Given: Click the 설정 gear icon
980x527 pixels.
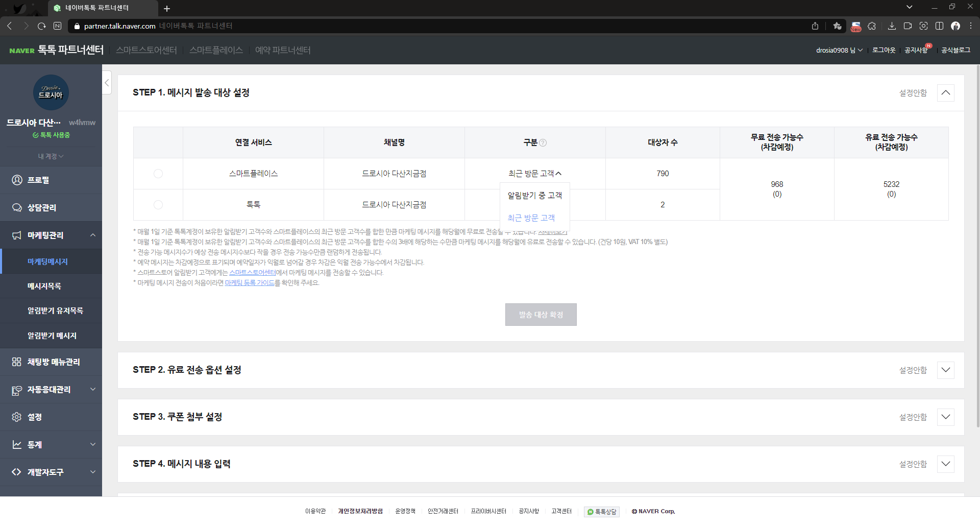Looking at the screenshot, I should [17, 417].
